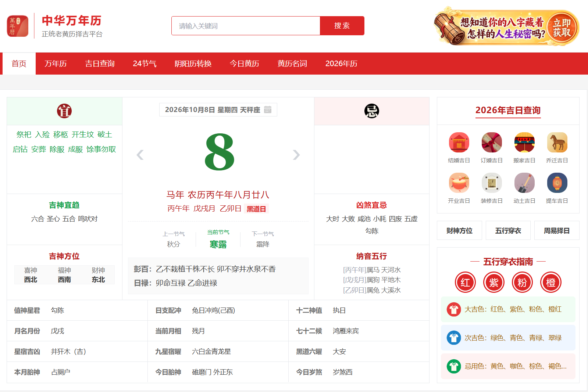Select the 首页 navigation tab
588x392 pixels.
[x=19, y=64]
